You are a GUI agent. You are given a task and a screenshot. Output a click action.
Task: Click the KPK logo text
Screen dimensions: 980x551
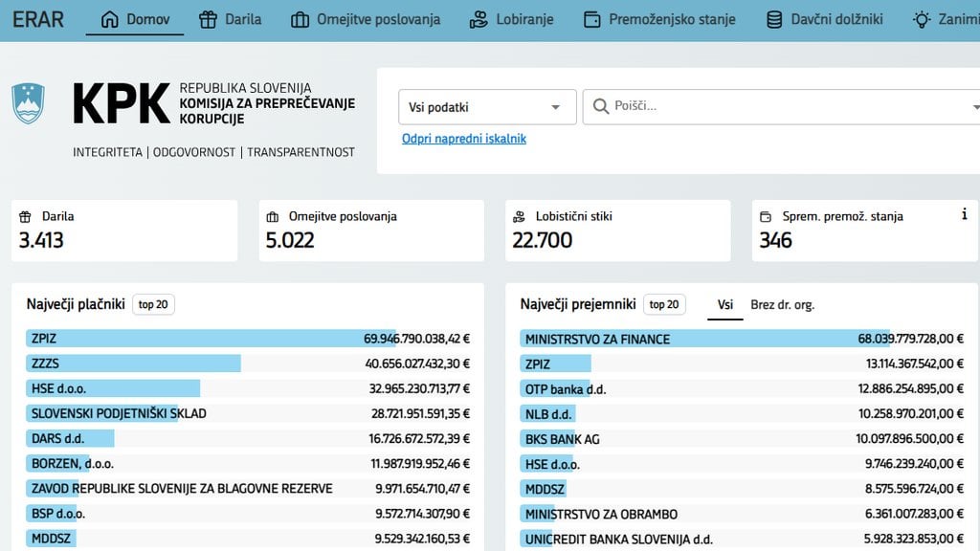(122, 103)
